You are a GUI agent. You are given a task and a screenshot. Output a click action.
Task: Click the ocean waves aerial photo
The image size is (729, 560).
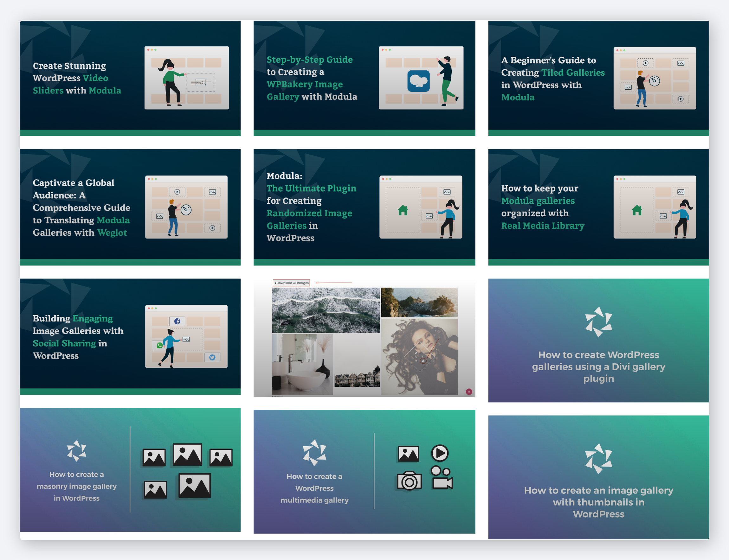pos(326,310)
